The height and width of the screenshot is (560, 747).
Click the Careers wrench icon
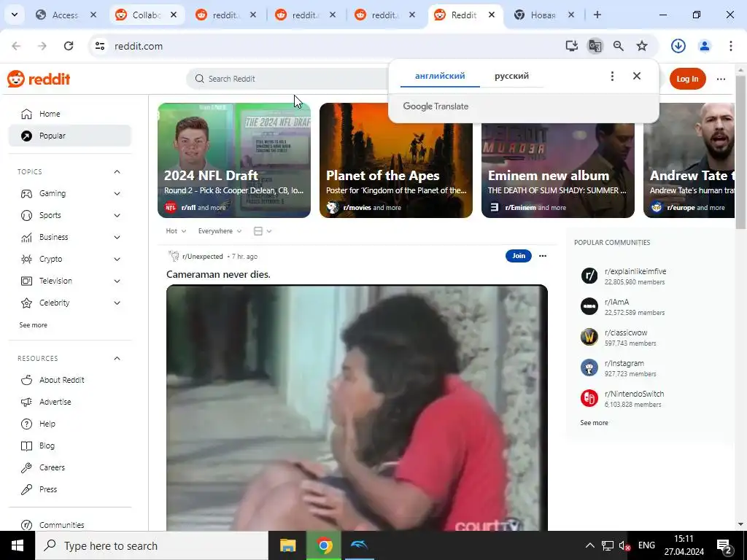pos(27,467)
